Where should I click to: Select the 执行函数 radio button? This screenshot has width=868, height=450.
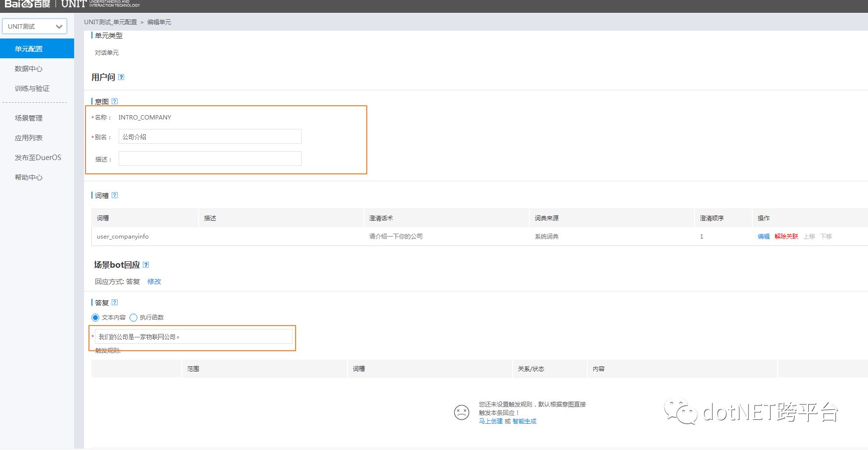[133, 318]
